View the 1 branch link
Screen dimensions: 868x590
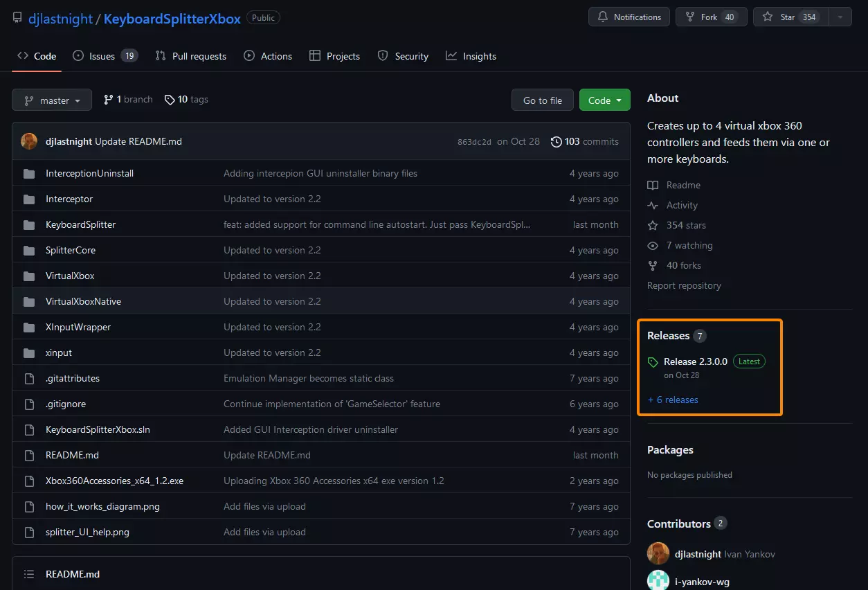(128, 100)
